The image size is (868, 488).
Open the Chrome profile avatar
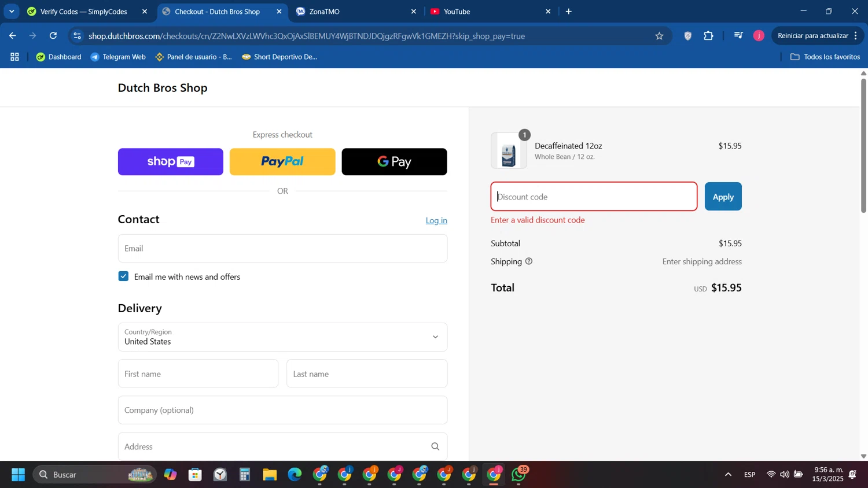click(x=759, y=36)
